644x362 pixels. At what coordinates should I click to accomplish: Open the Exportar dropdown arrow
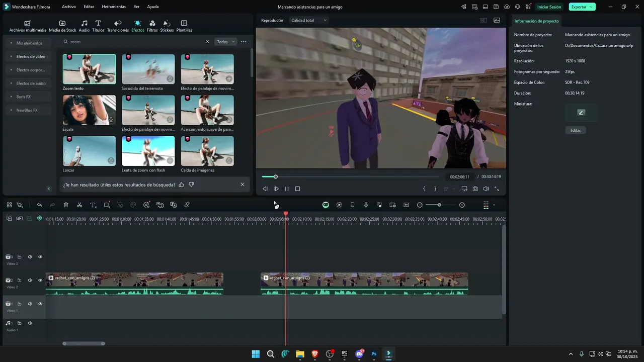coord(591,7)
